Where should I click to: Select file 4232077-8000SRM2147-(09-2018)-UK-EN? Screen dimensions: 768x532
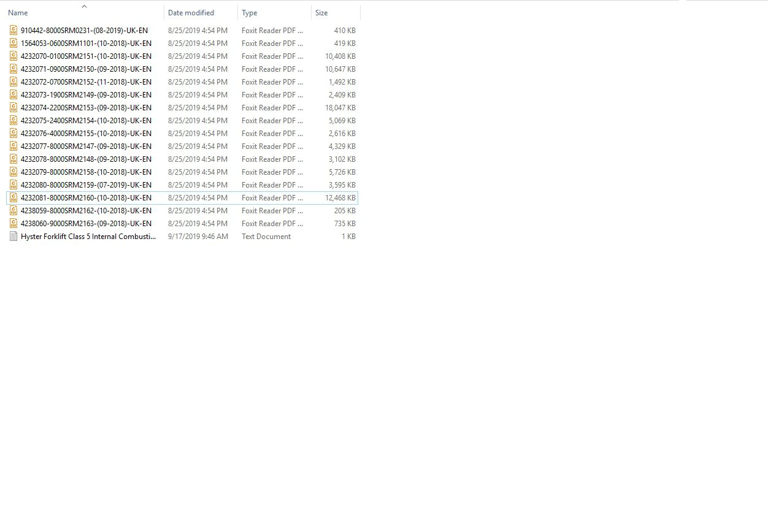click(x=86, y=146)
